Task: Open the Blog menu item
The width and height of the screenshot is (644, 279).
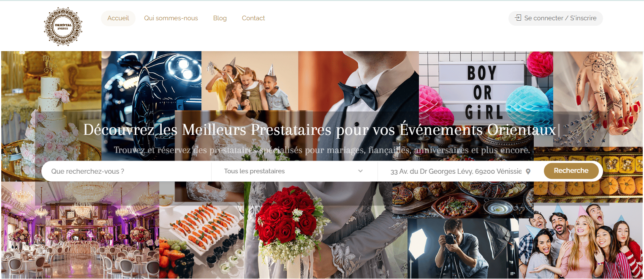Action: [220, 18]
